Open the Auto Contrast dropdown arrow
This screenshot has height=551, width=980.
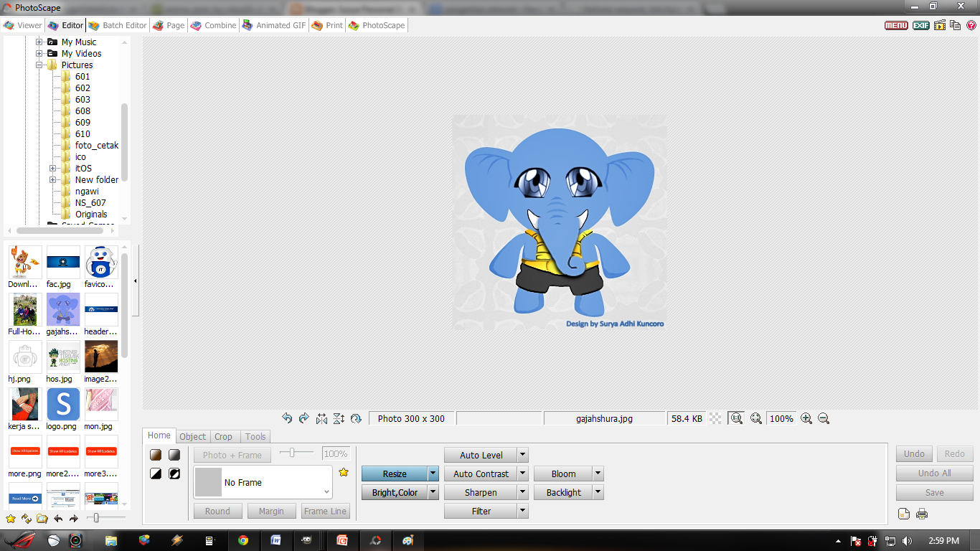[x=523, y=474]
